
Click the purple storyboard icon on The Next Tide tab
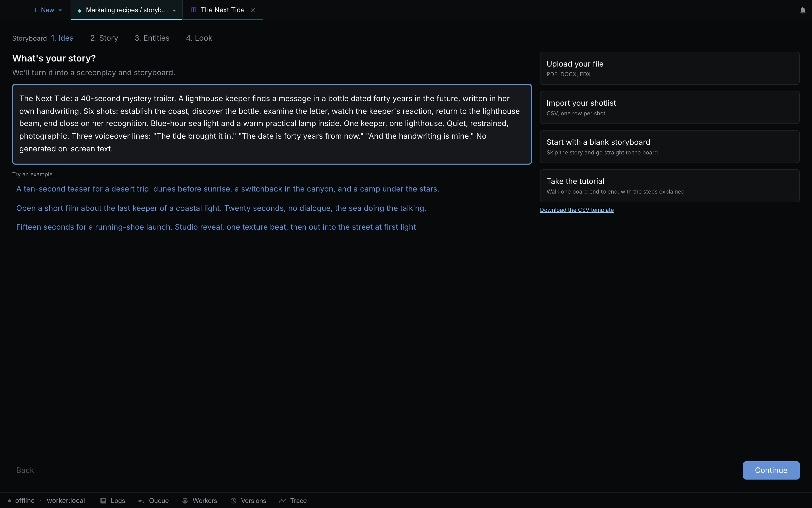tap(194, 10)
